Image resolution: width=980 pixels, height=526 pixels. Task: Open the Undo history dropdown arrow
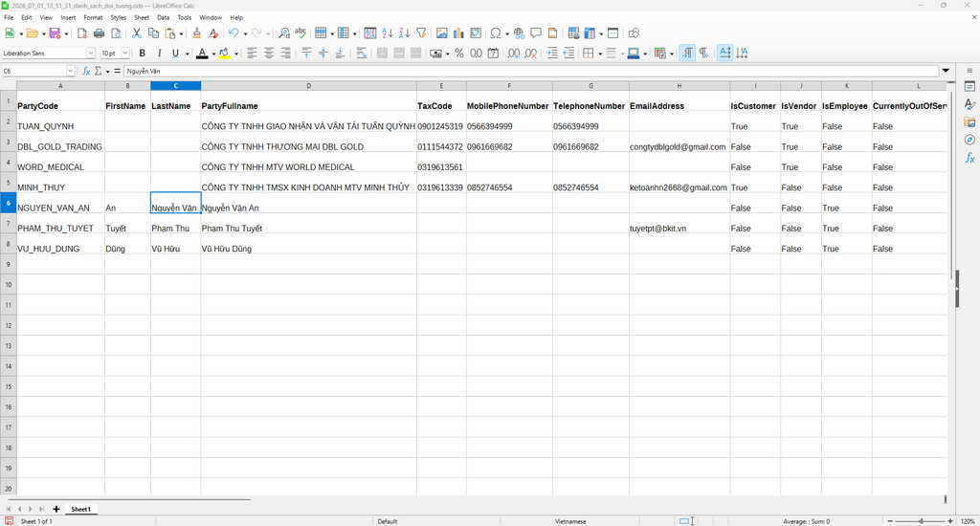(x=245, y=33)
